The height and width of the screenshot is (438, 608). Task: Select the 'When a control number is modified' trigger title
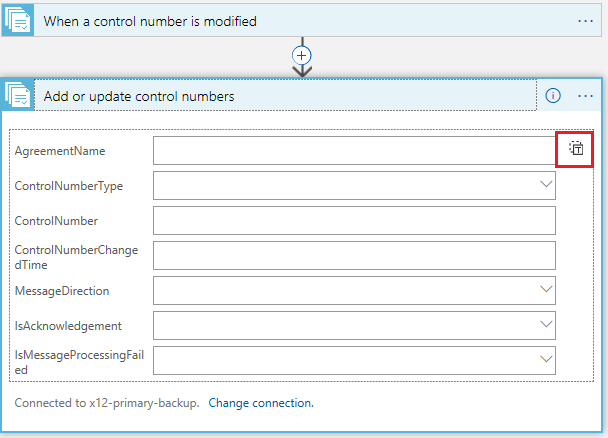[150, 21]
